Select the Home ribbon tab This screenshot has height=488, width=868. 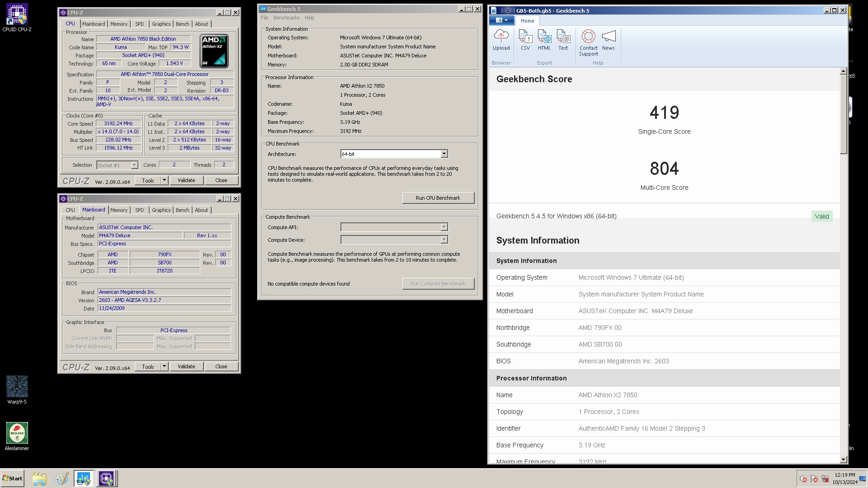[x=527, y=21]
